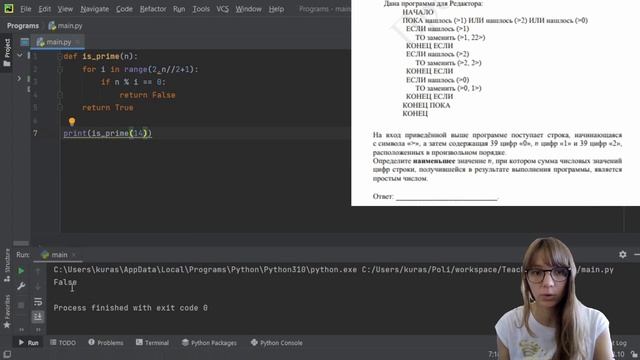Image resolution: width=640 pixels, height=360 pixels.
Task: Close the main tab in Run panel
Action: (74, 255)
